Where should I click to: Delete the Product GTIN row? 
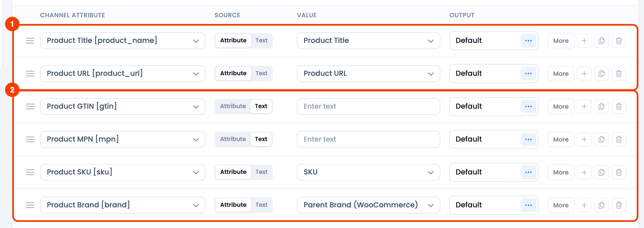pyautogui.click(x=619, y=106)
